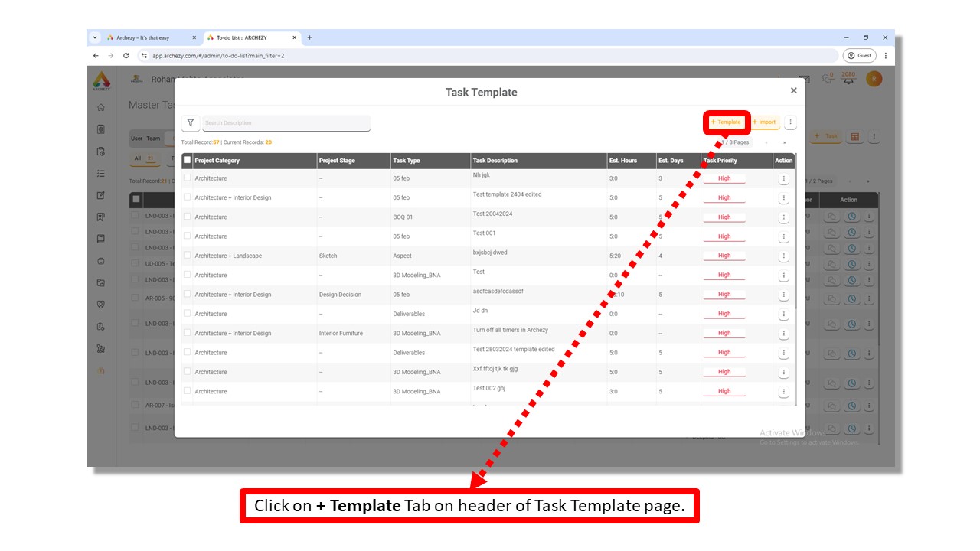The width and height of the screenshot is (980, 551).
Task: Open action menu for 'Test 002 ghj' row
Action: click(783, 391)
